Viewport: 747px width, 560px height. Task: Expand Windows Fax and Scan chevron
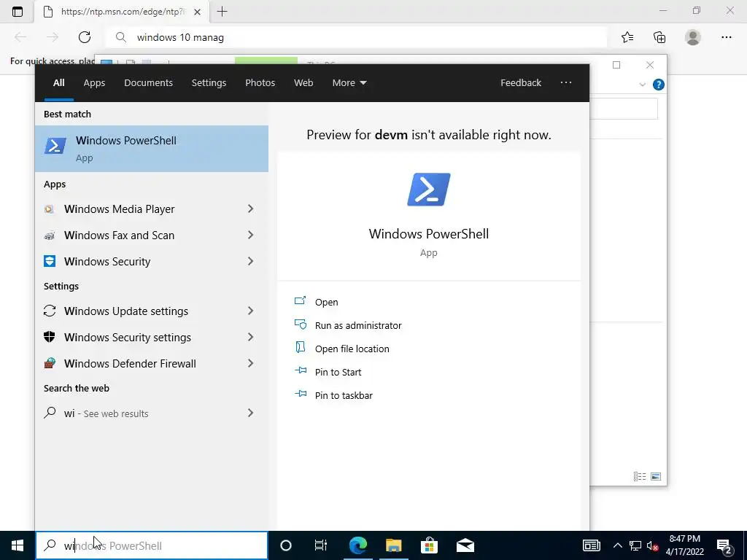pos(251,235)
